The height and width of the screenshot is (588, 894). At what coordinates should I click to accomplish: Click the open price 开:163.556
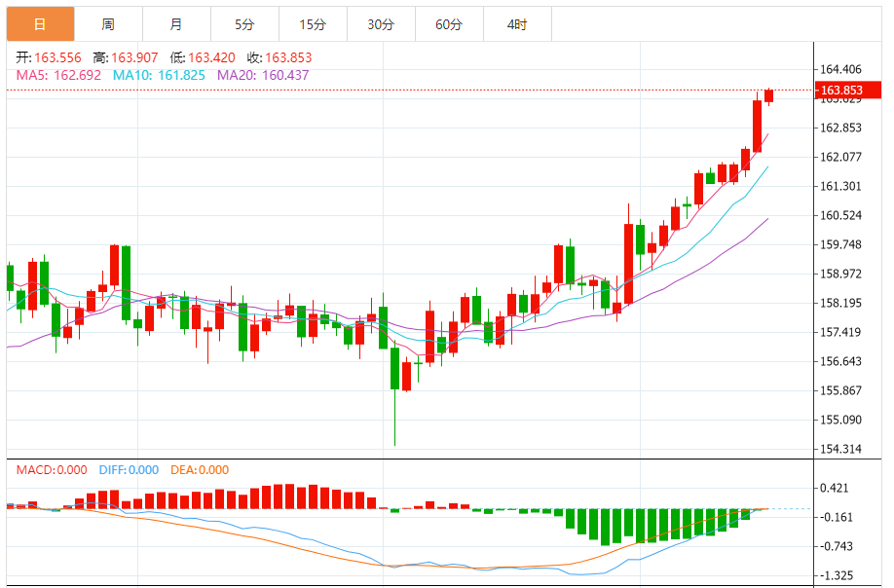(x=49, y=57)
